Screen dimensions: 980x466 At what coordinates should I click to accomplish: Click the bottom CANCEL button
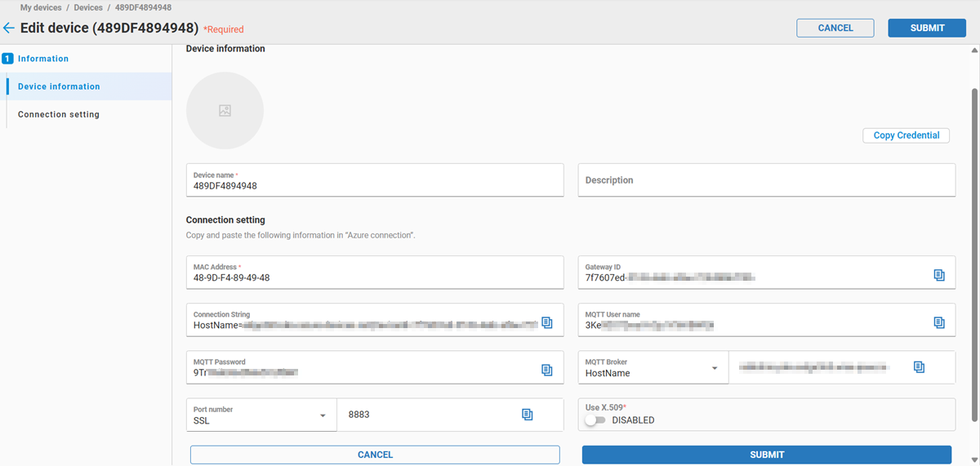click(x=375, y=455)
